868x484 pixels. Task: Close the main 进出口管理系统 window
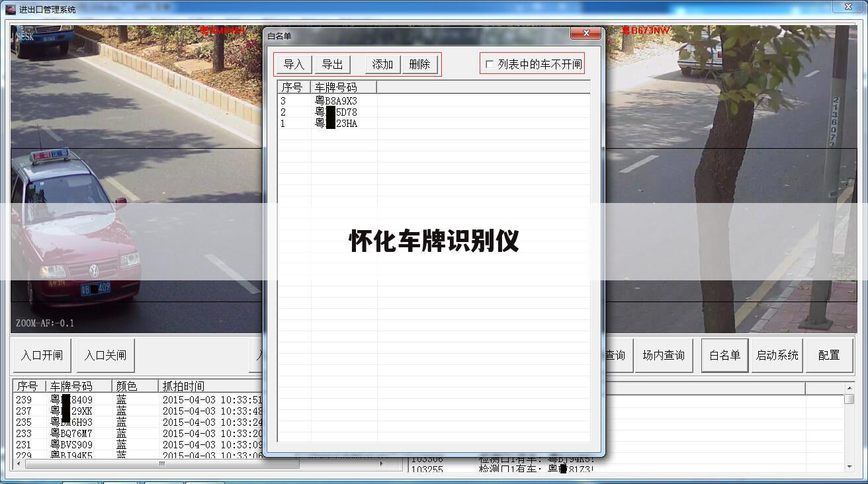click(x=848, y=7)
